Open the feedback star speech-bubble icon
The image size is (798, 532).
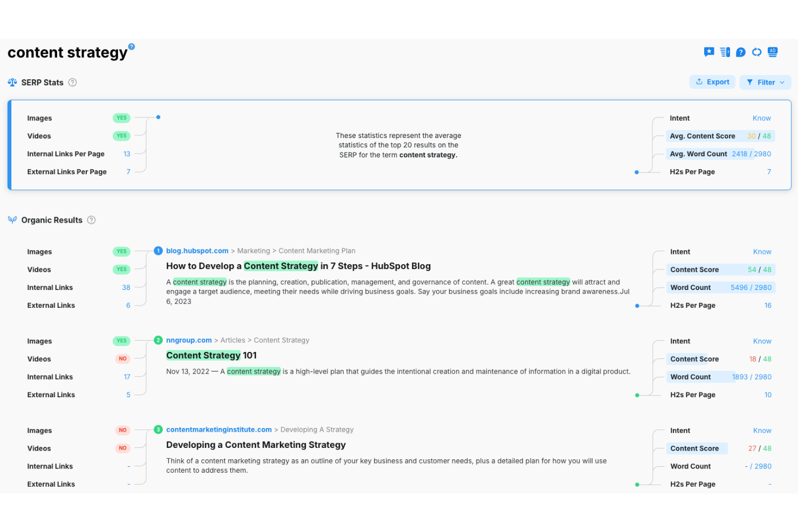pyautogui.click(x=708, y=52)
